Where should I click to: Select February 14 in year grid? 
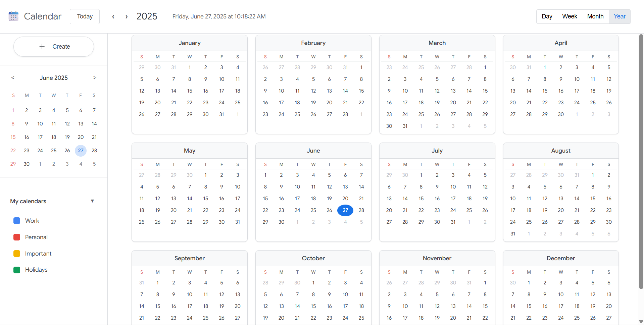point(345,91)
